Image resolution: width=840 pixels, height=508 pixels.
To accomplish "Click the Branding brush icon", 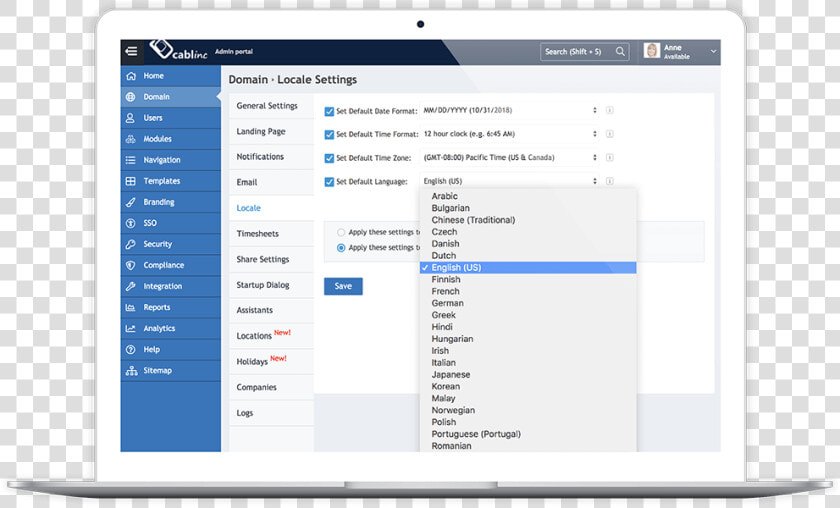I will pos(131,202).
